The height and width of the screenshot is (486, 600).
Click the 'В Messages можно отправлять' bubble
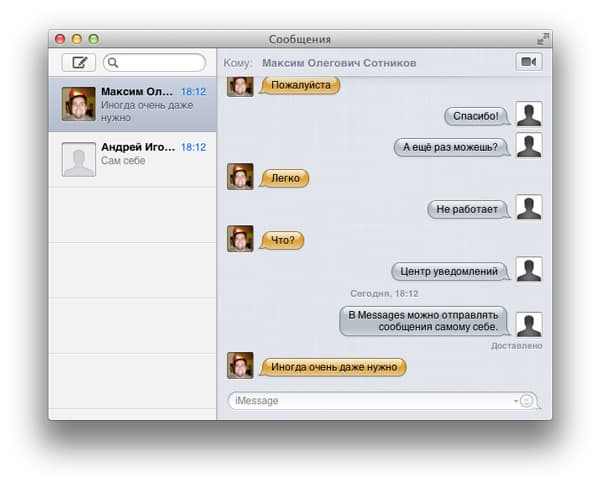click(424, 321)
